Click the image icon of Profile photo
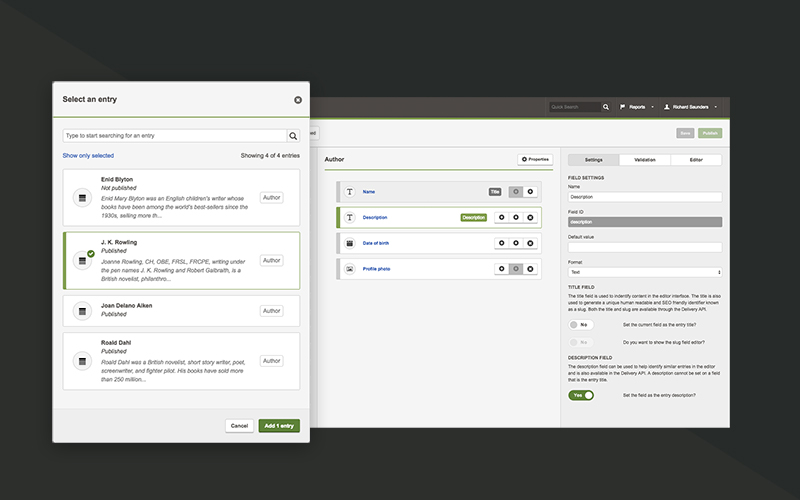The height and width of the screenshot is (500, 800). 349,269
